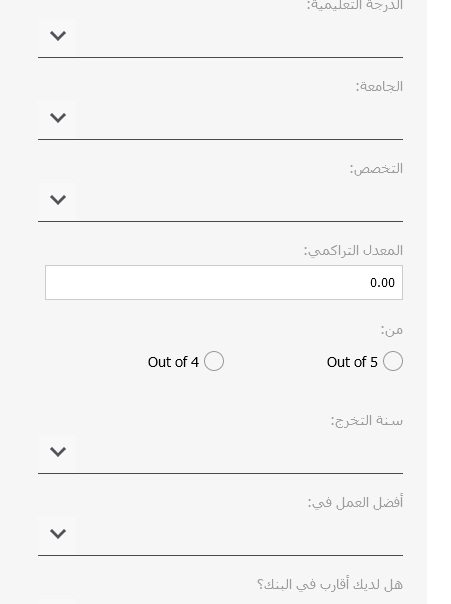Click the "Out of 4" label text

(173, 362)
